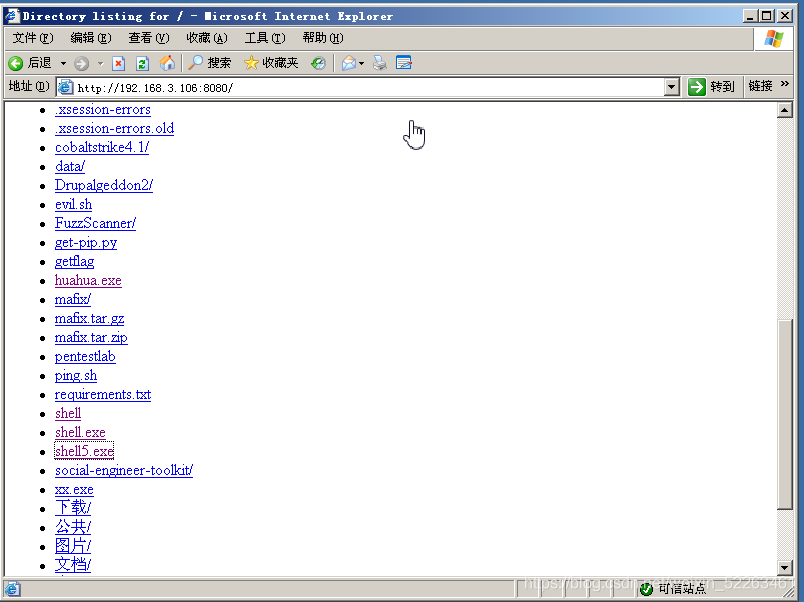Click the ping.sh link
Screen dimensions: 804x602
pyautogui.click(x=76, y=375)
